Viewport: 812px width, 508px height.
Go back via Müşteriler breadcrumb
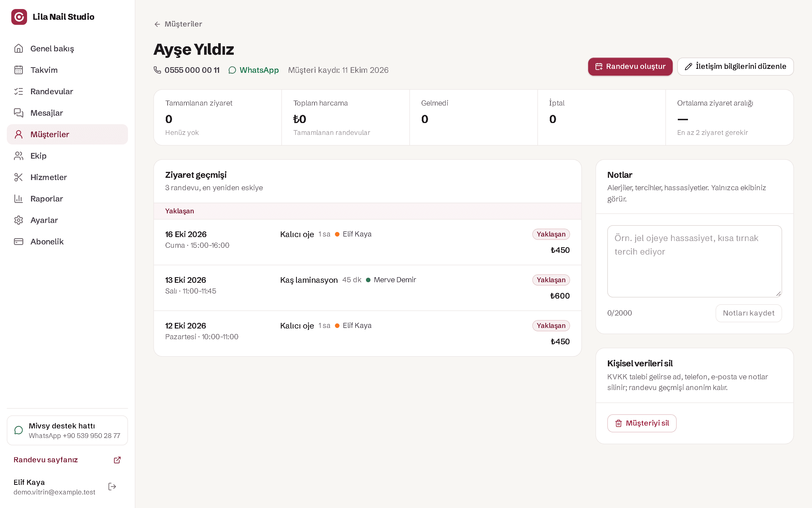point(178,24)
